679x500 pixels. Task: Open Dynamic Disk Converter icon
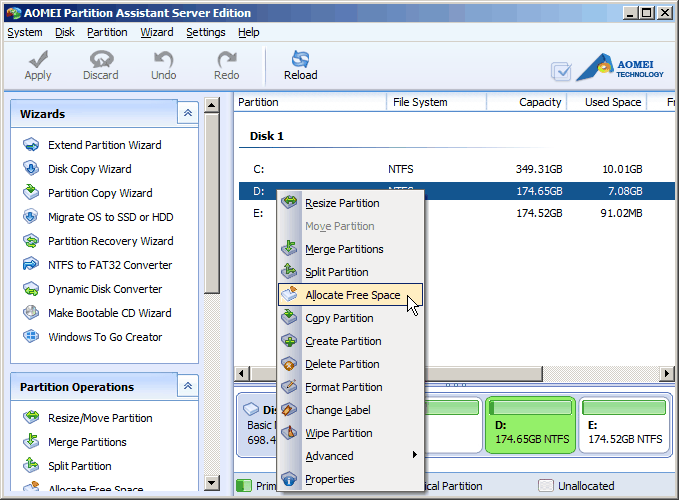31,288
